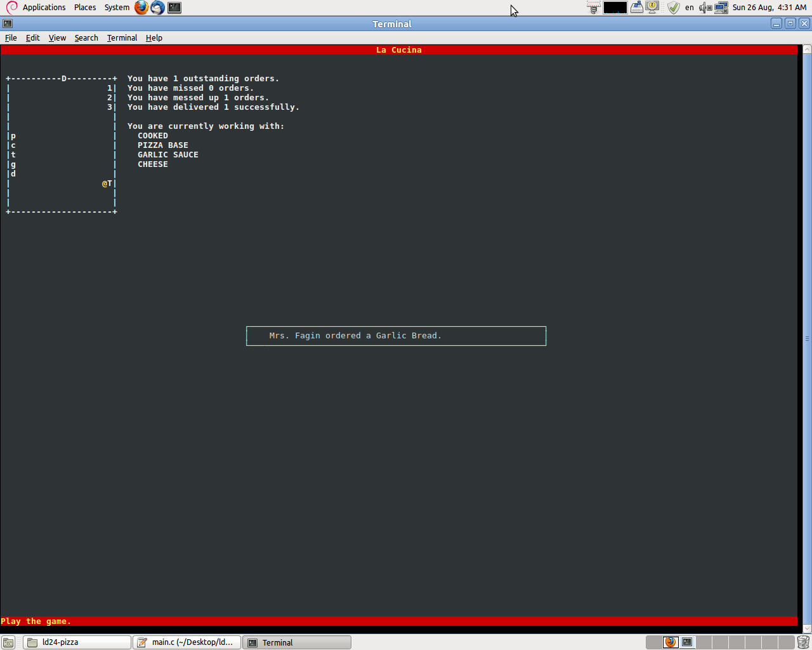The image size is (812, 650).
Task: Click the ld24-pizza taskbar button
Action: pyautogui.click(x=76, y=642)
